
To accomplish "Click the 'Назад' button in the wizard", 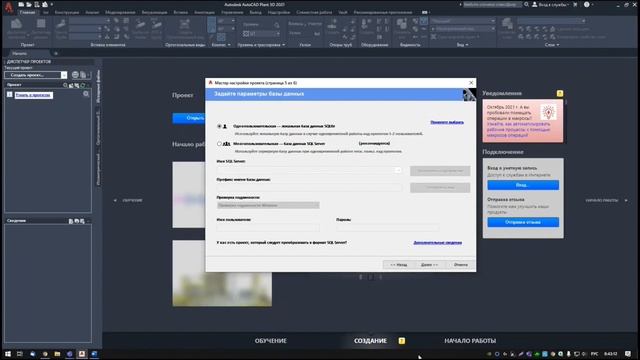I will 398,265.
